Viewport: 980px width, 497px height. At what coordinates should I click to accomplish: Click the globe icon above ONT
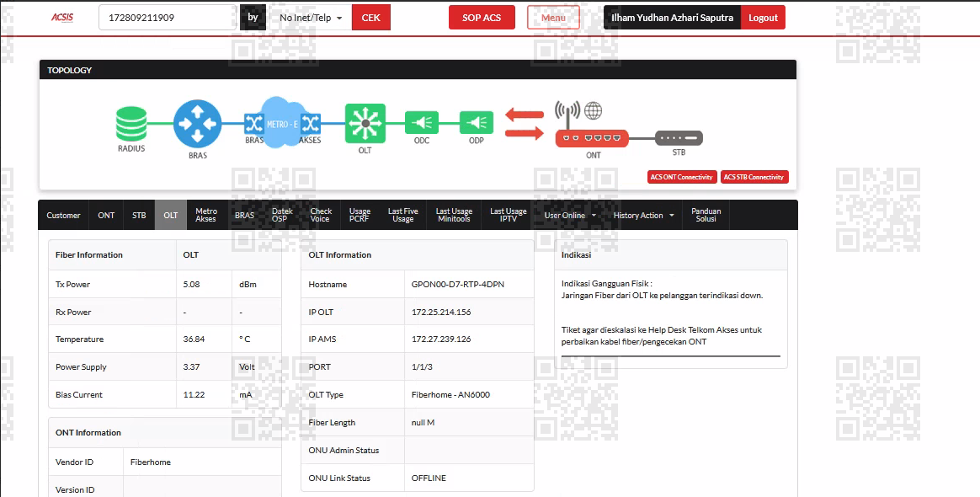pos(593,111)
